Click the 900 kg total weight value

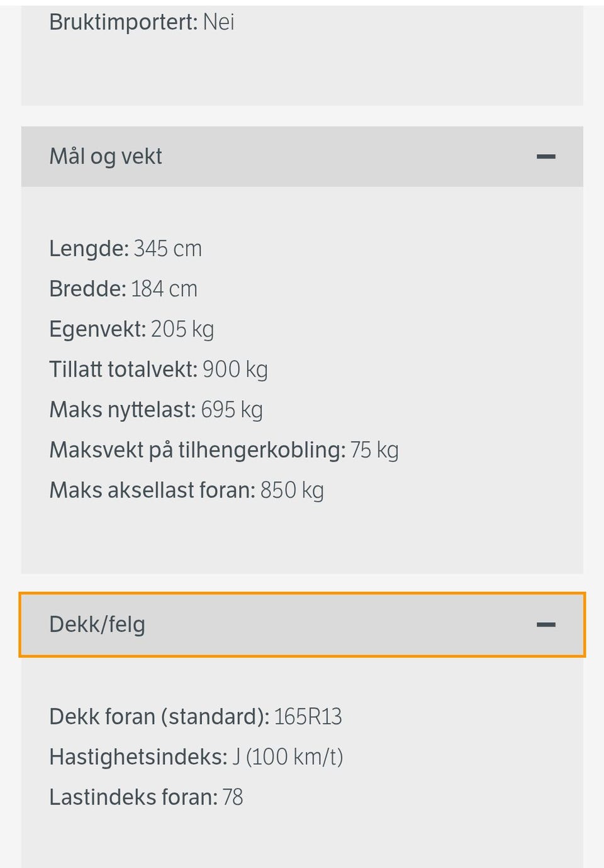pos(235,370)
